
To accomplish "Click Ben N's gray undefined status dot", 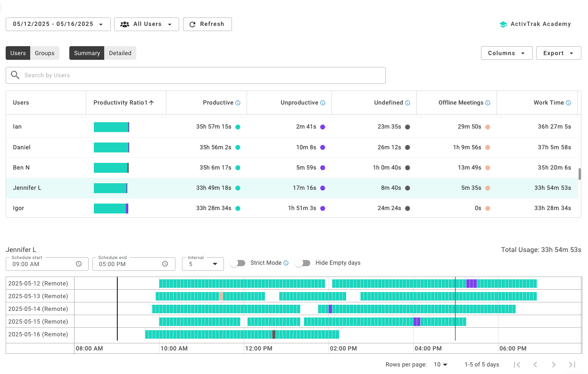I will (x=407, y=168).
